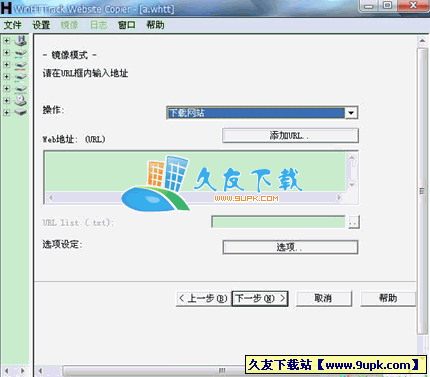The width and height of the screenshot is (430, 377).
Task: Select the fourth hard drive icon in tree
Action: pos(21,89)
